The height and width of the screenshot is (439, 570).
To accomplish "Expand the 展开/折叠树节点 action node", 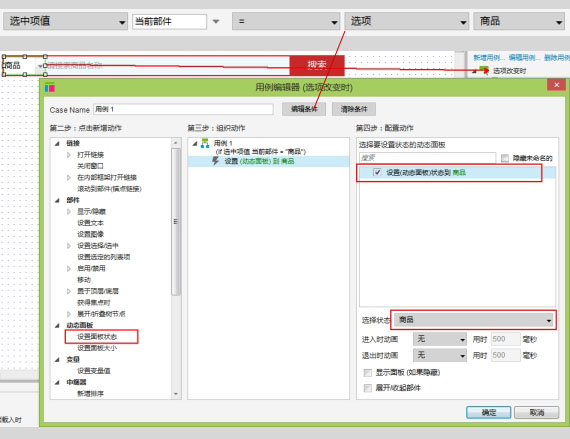I will (x=69, y=314).
